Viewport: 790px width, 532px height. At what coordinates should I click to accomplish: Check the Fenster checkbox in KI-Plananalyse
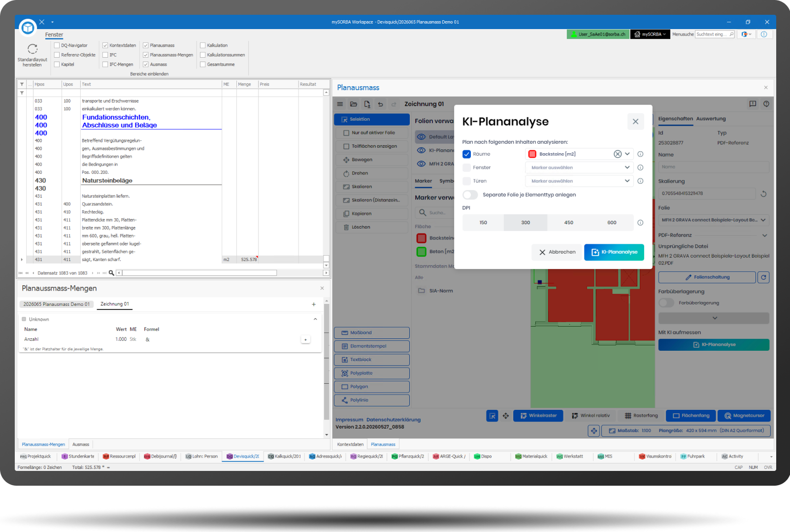[466, 167]
